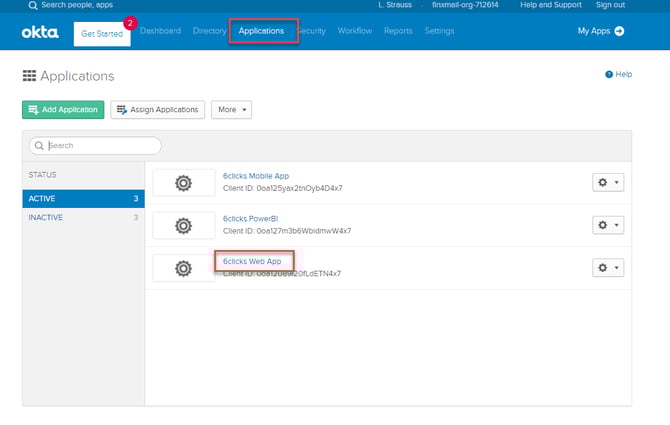The height and width of the screenshot is (425, 670).
Task: Click the 6clicks Mobile App gear thumbnail
Action: point(183,183)
